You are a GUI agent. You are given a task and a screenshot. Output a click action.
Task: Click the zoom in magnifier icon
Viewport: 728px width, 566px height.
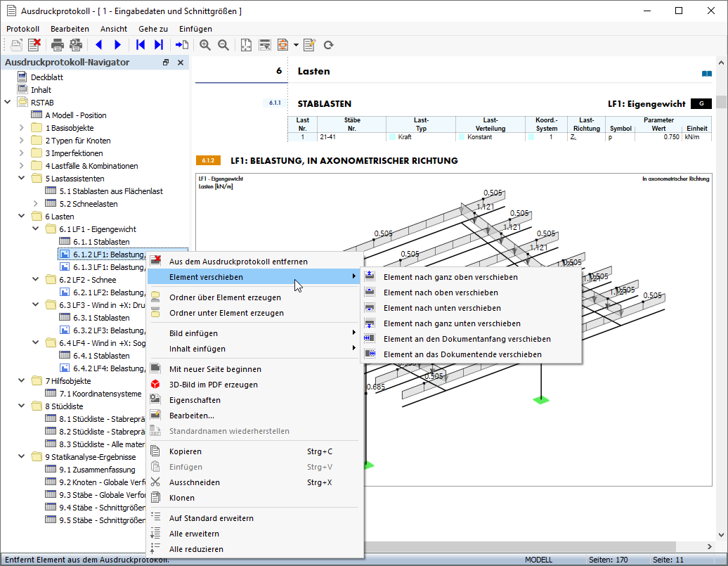205,45
